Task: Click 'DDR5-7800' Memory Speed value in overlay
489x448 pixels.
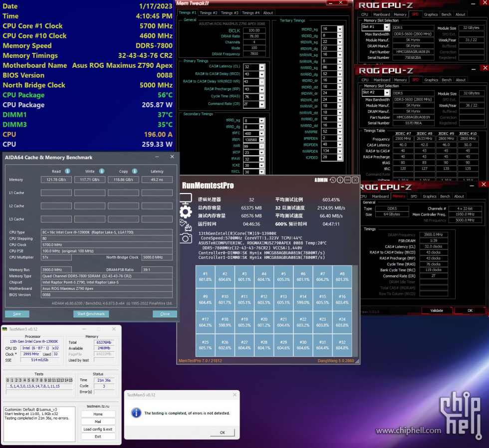Action: pos(154,45)
